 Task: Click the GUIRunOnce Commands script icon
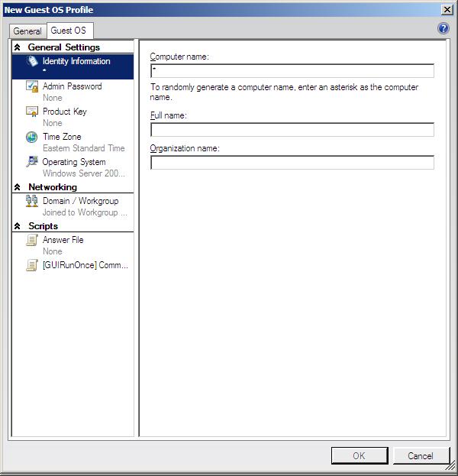coord(32,266)
